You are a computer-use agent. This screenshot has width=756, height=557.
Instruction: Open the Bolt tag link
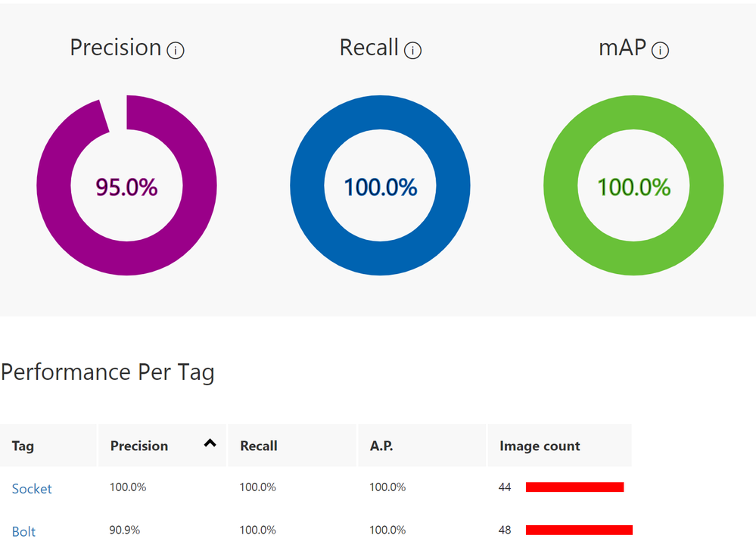pyautogui.click(x=23, y=531)
